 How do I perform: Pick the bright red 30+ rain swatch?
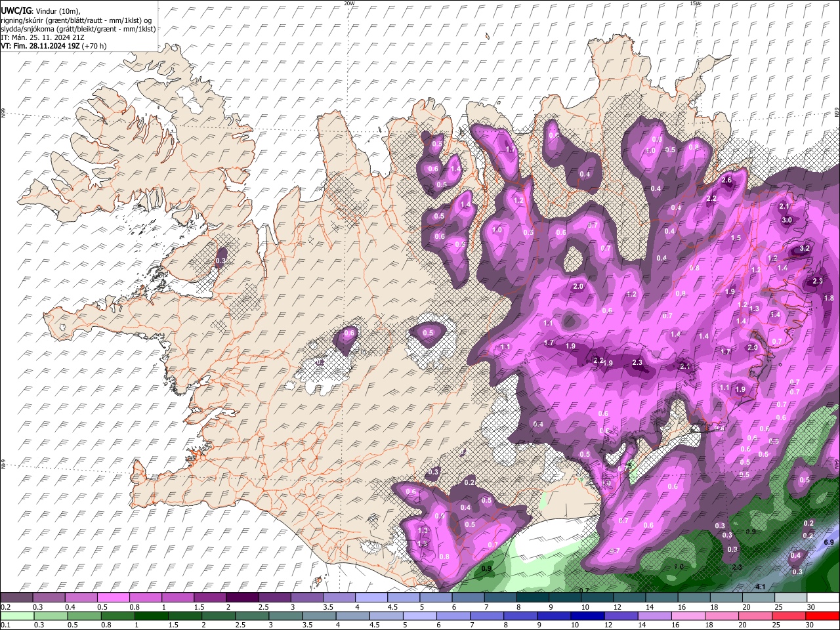point(823,616)
